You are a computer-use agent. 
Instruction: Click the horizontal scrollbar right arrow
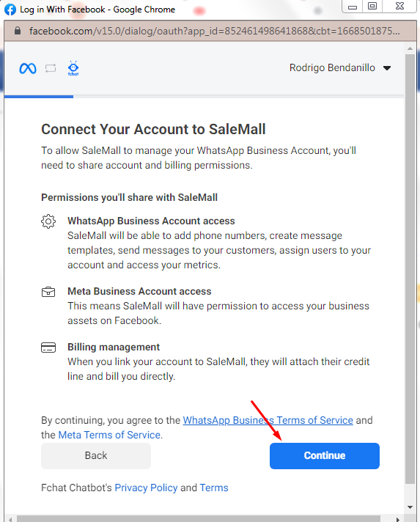(397, 519)
